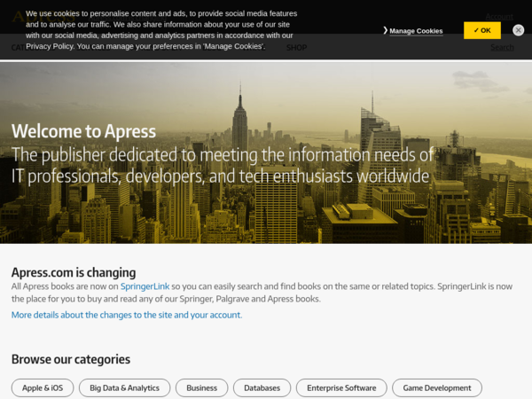Choose the Enterprise Software category
The width and height of the screenshot is (532, 399).
(x=341, y=387)
